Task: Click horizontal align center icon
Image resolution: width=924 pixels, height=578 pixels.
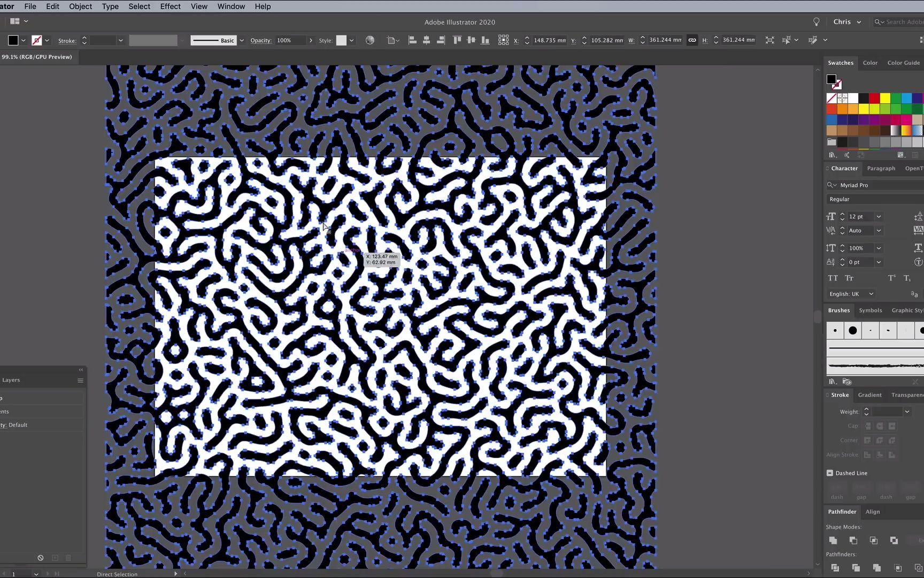Action: coord(426,40)
